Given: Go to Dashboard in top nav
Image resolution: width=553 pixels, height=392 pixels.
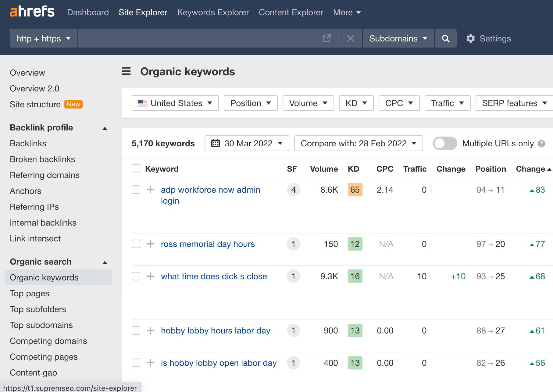Looking at the screenshot, I should pos(88,12).
